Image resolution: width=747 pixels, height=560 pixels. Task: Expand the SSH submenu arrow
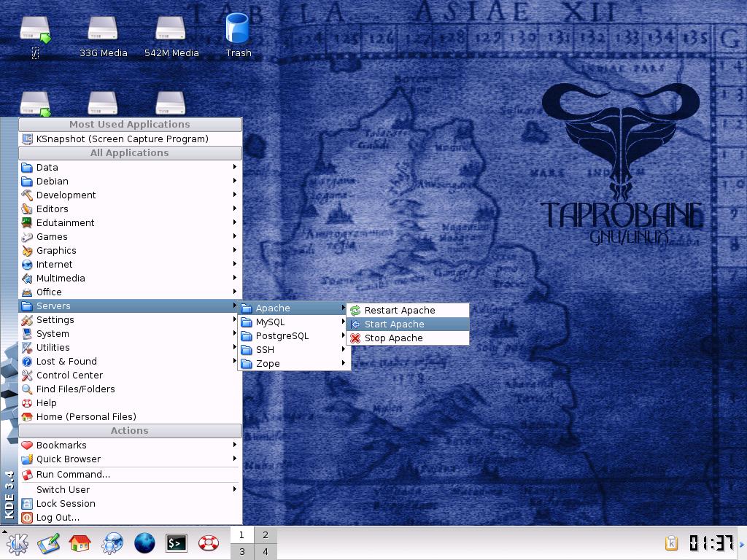point(344,349)
